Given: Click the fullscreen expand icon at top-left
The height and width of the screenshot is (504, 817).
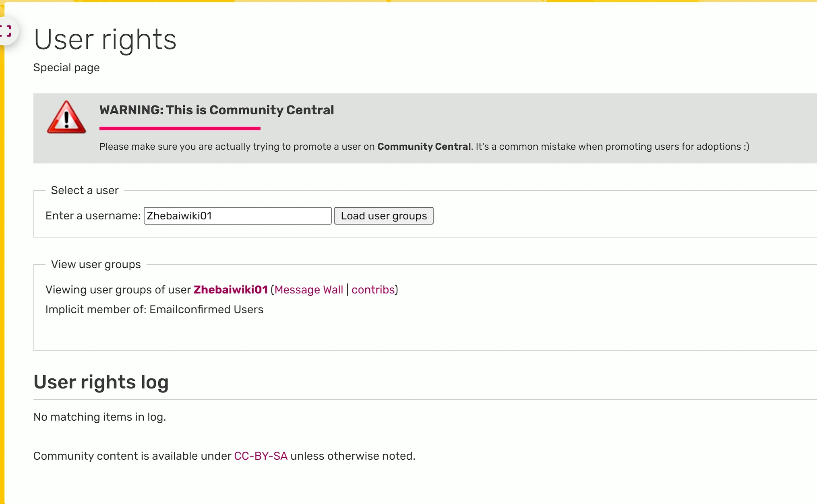Looking at the screenshot, I should [6, 31].
